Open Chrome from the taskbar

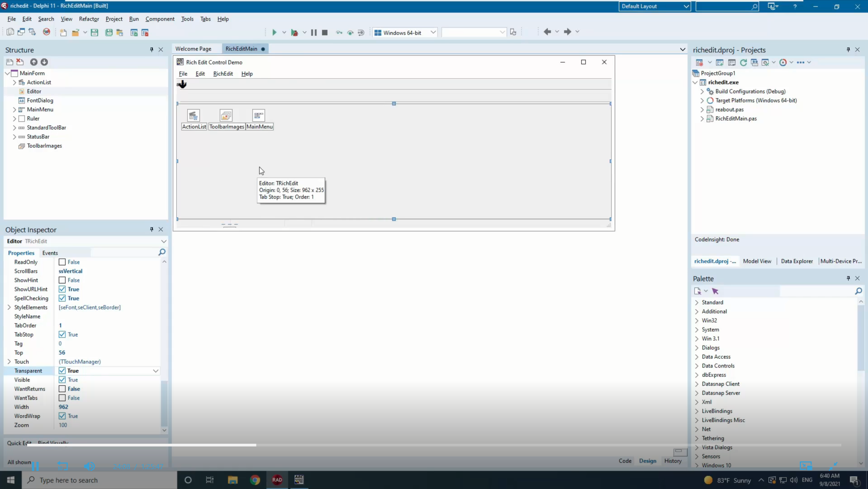click(x=255, y=480)
